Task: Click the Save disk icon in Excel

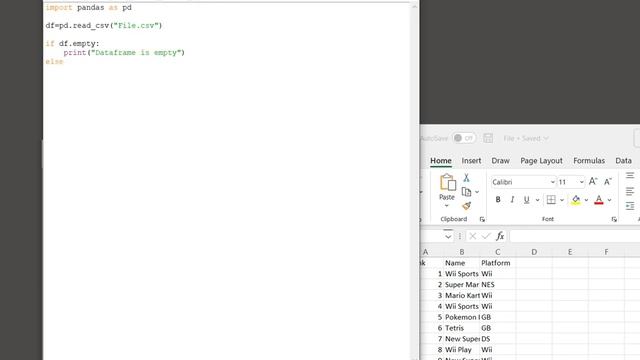Action: click(488, 138)
